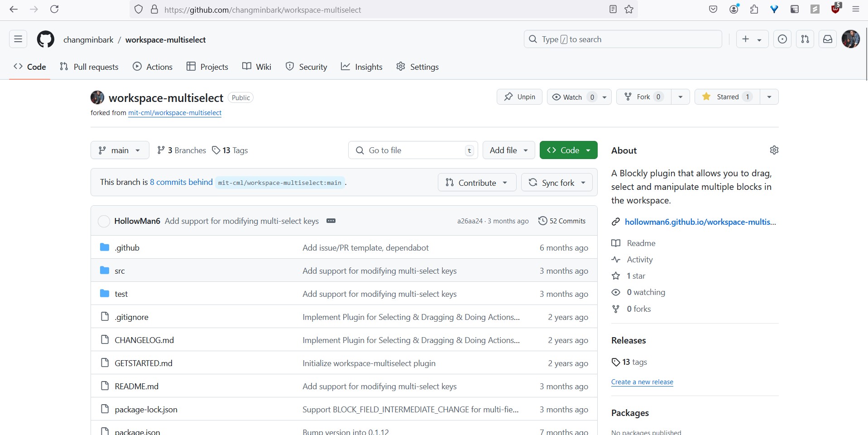Screen dimensions: 868x435
Task: Unstar the repository with Starred button
Action: [727, 97]
